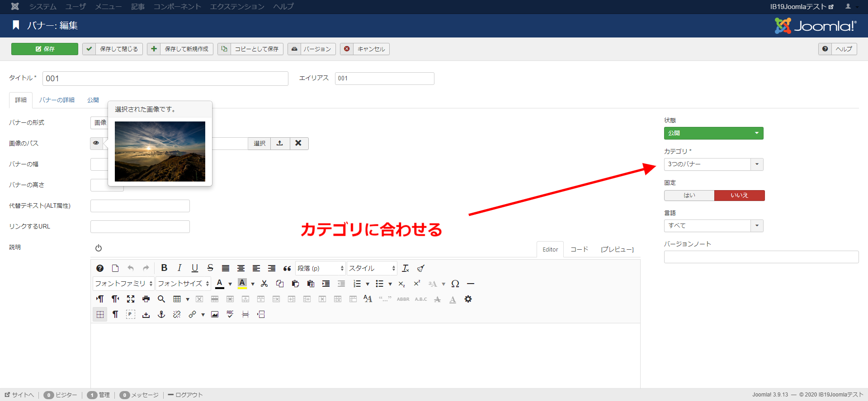This screenshot has height=401, width=868.
Task: Set 固定 to いいえ
Action: [x=739, y=196]
